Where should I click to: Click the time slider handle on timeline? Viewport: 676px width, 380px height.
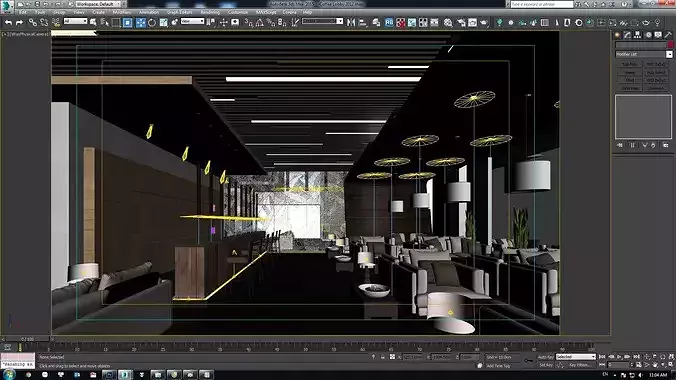(27, 339)
